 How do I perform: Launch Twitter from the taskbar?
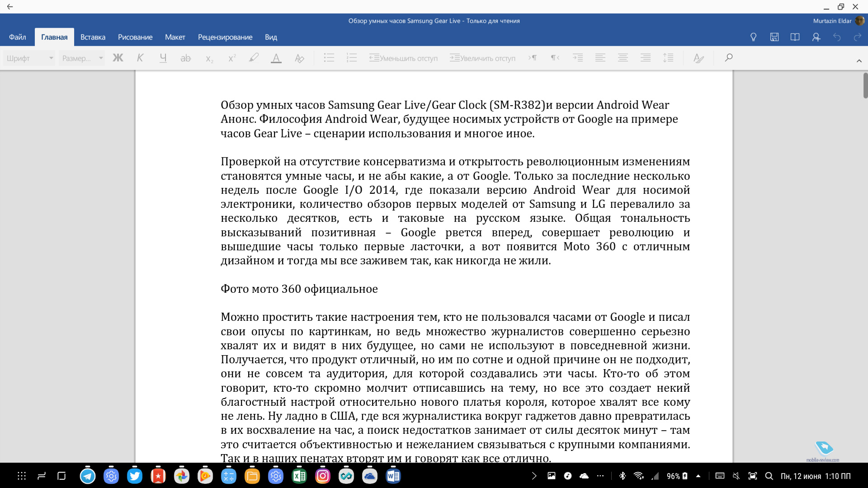[x=135, y=476]
